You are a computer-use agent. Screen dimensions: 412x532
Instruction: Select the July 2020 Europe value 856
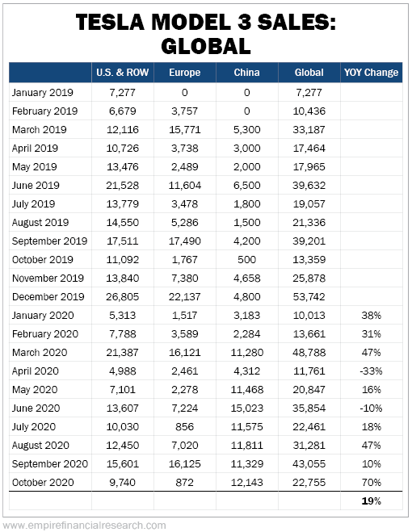coord(185,427)
